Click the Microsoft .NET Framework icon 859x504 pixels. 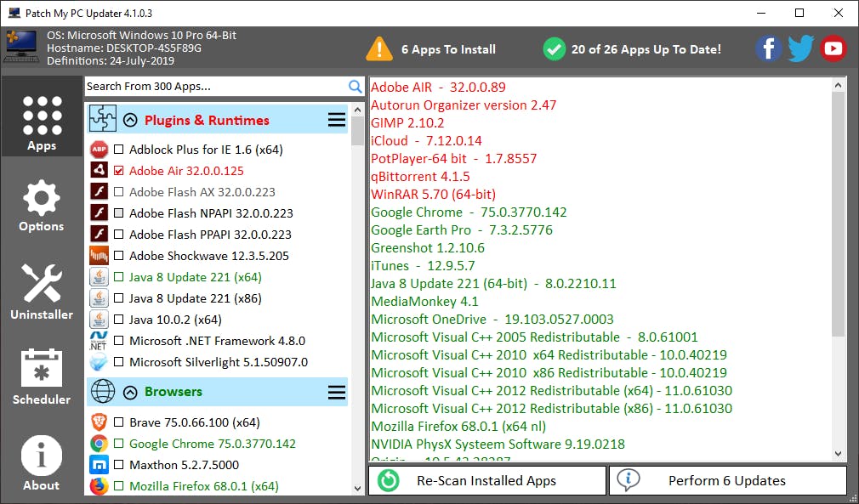coord(100,341)
